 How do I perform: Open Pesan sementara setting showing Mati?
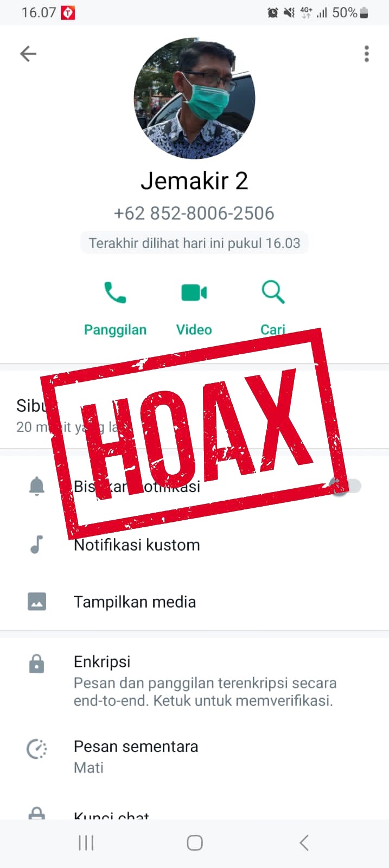[x=194, y=756]
